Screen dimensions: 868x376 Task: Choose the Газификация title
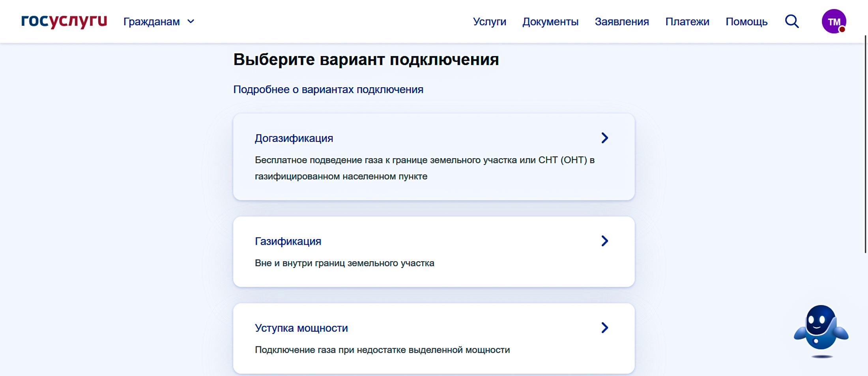pyautogui.click(x=288, y=241)
